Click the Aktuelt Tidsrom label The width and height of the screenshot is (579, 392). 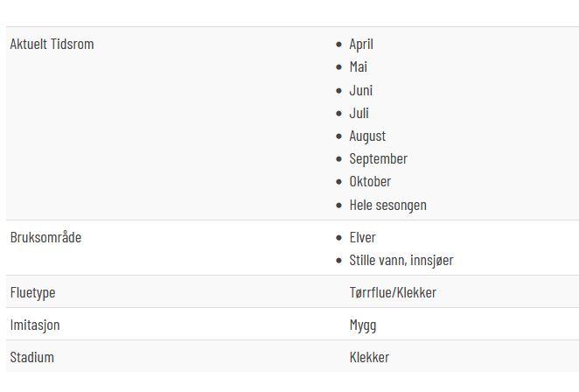(52, 44)
